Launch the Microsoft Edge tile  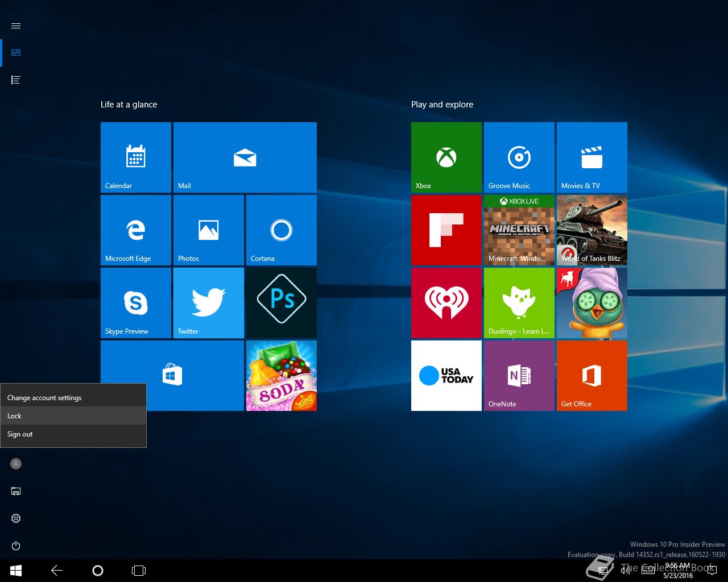136,230
